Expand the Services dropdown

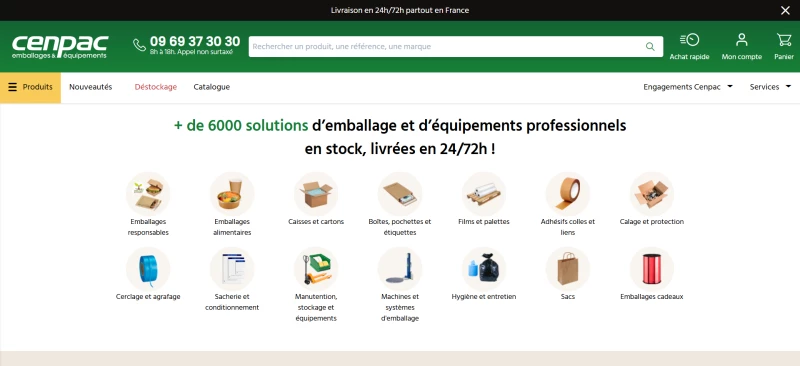pyautogui.click(x=770, y=87)
